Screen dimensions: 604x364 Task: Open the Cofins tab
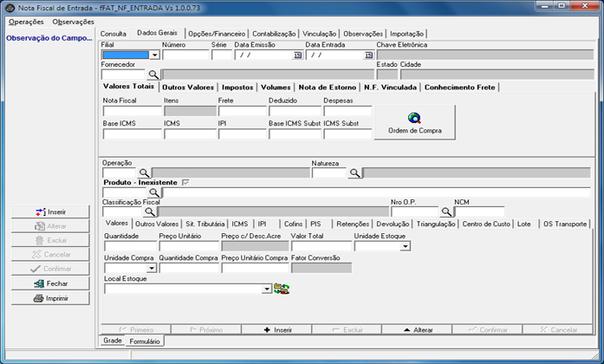293,224
